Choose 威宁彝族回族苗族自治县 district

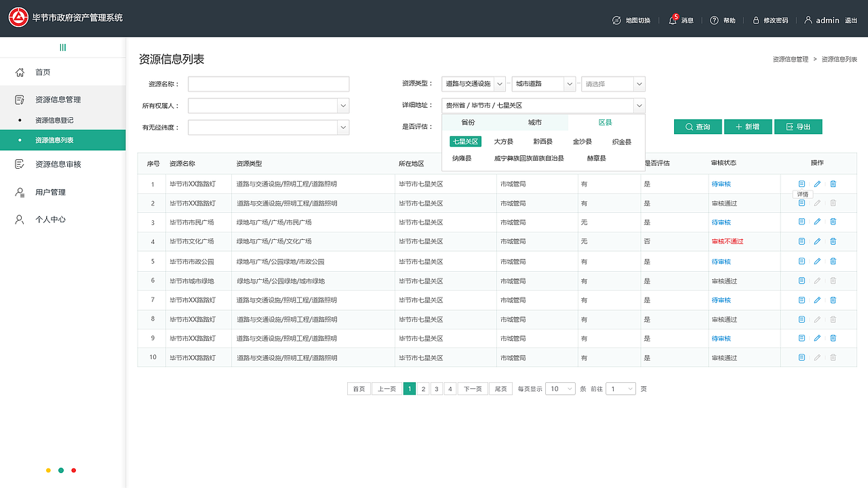(x=529, y=158)
